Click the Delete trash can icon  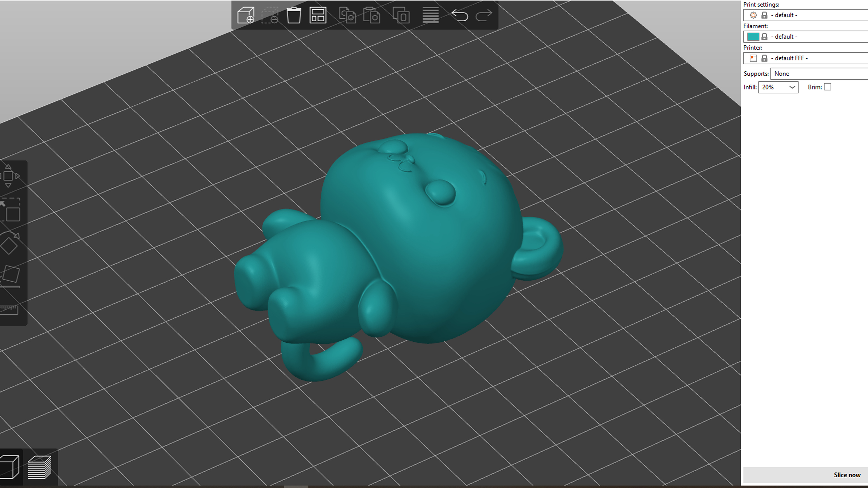(293, 15)
